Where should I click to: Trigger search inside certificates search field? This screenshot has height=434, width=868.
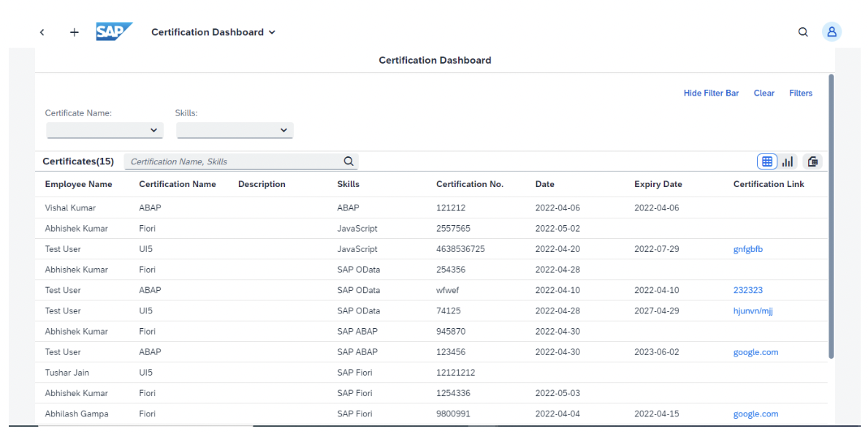(349, 161)
